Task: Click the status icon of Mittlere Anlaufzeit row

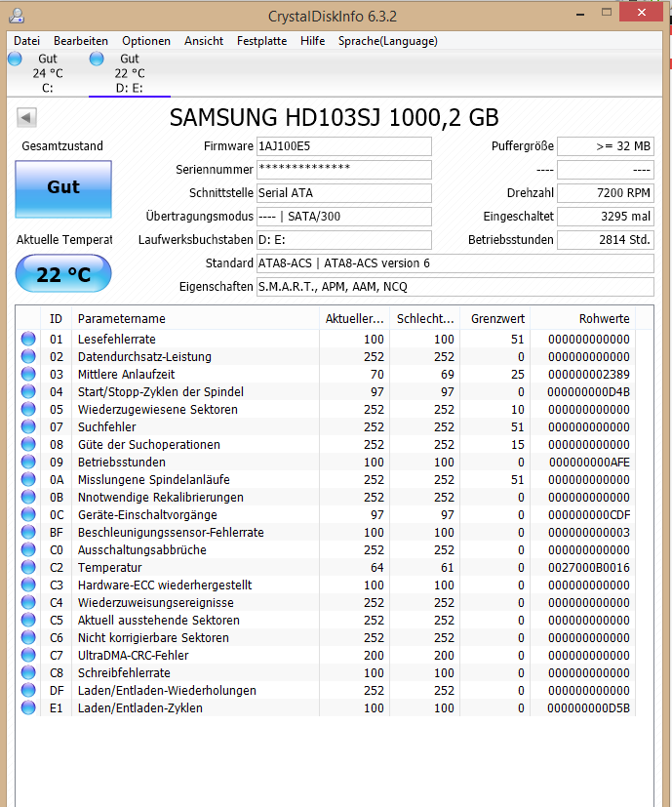Action: pyautogui.click(x=28, y=374)
